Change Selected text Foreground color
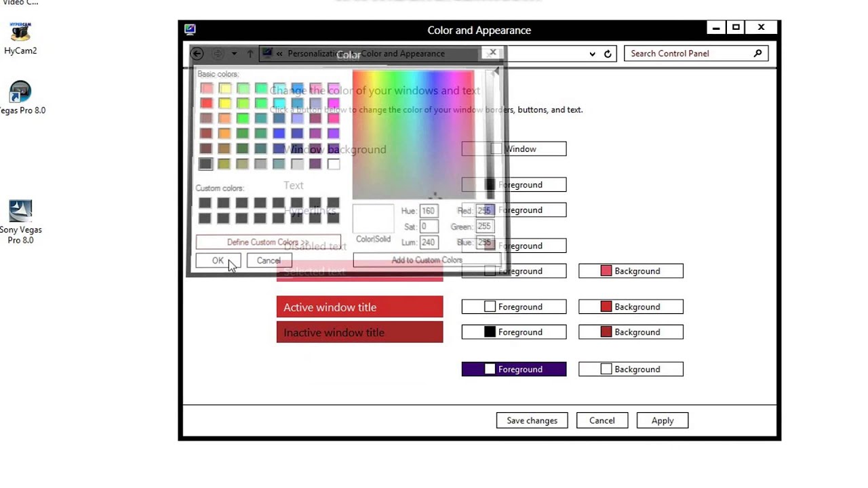The width and height of the screenshot is (868, 488). coord(514,271)
